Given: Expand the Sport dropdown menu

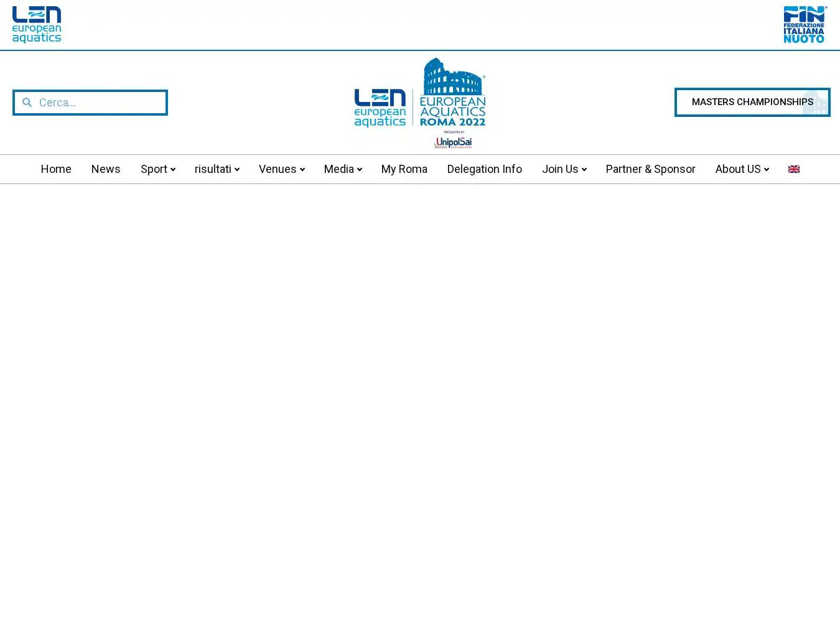Looking at the screenshot, I should (157, 169).
